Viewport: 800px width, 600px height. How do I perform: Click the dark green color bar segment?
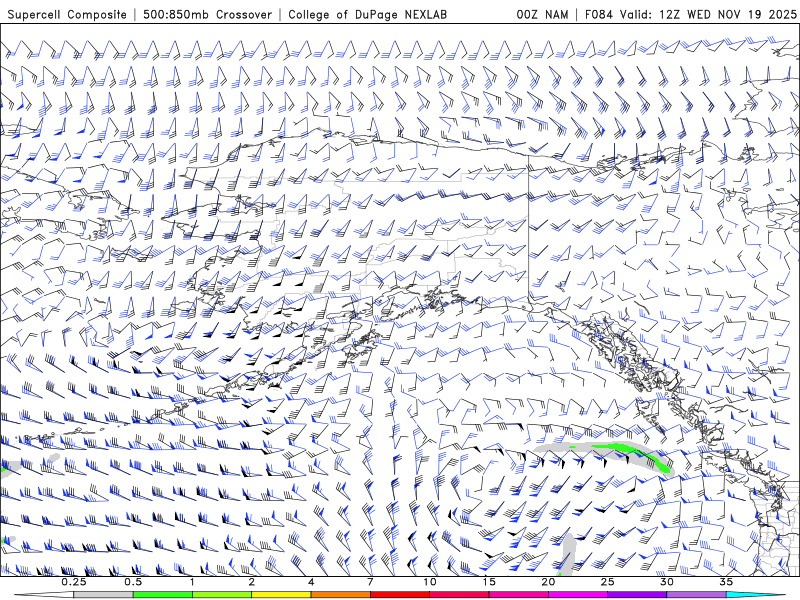(x=163, y=595)
